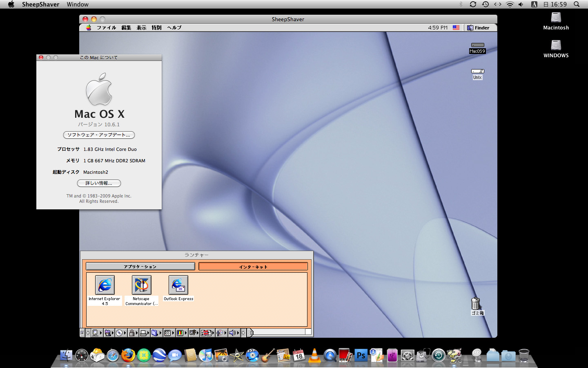Screen dimensions: 588x368
Task: Launch iMovie from the Dock
Action: 237,355
